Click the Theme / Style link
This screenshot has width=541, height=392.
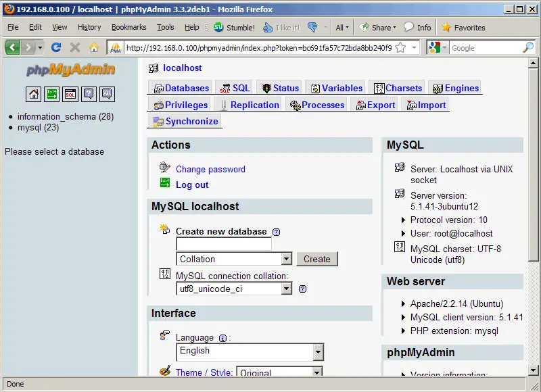(x=204, y=372)
